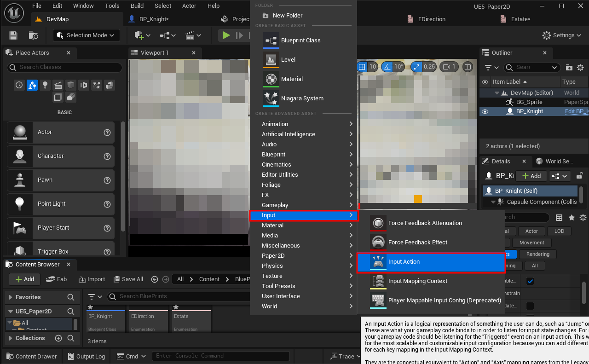Choose Input Action from the Input submenu
Screen dimensions: 589x364
pyautogui.click(x=431, y=262)
